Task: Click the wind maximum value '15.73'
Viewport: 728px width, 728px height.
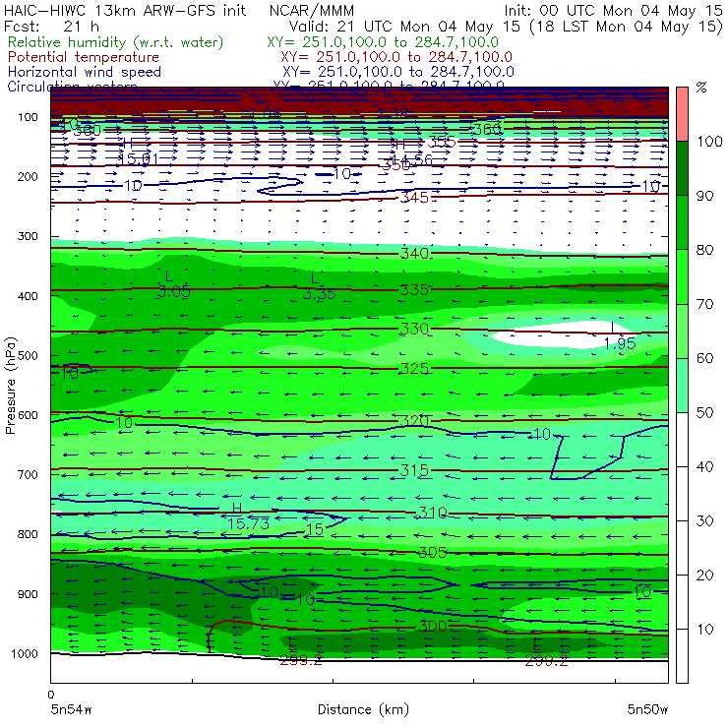Action: pyautogui.click(x=248, y=523)
